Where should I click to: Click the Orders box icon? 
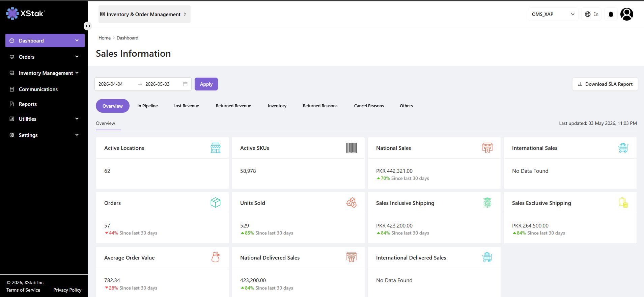216,202
